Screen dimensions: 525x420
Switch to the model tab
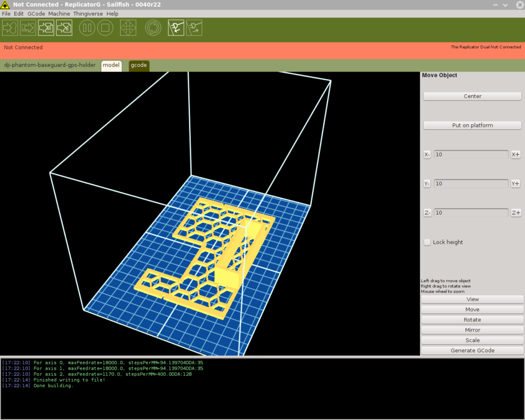coord(111,65)
